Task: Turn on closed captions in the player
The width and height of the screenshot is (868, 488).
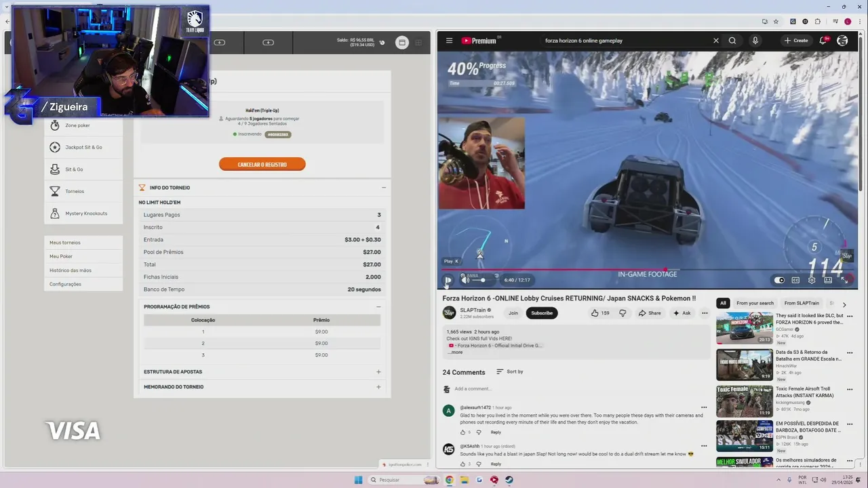Action: tap(795, 280)
